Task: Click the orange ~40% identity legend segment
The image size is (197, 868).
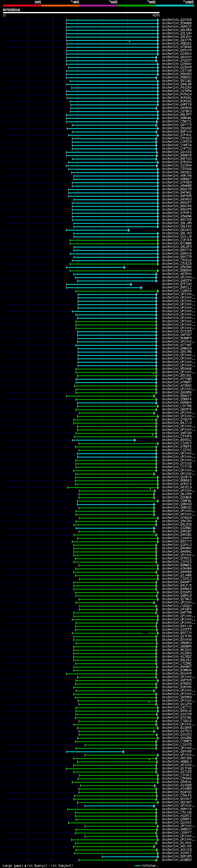Action: (x=60, y=6)
